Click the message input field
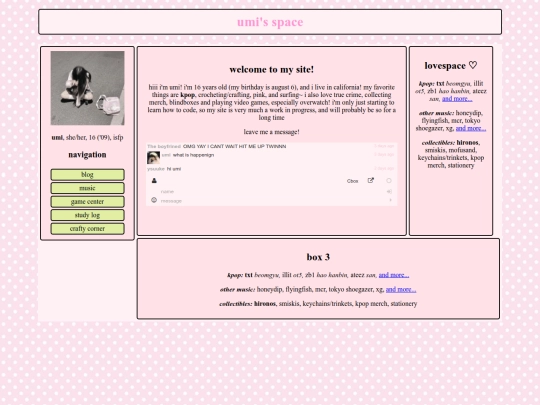The image size is (540, 405). click(x=272, y=201)
